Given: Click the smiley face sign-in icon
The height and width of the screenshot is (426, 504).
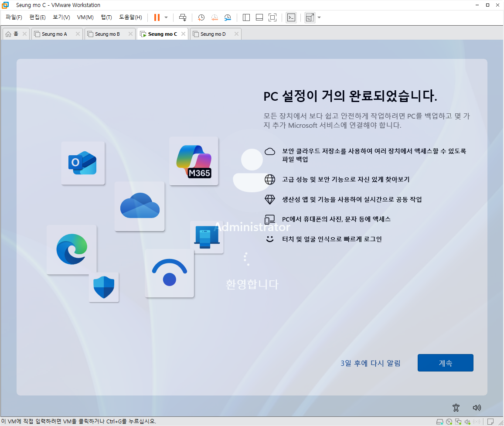Looking at the screenshot, I should (270, 239).
